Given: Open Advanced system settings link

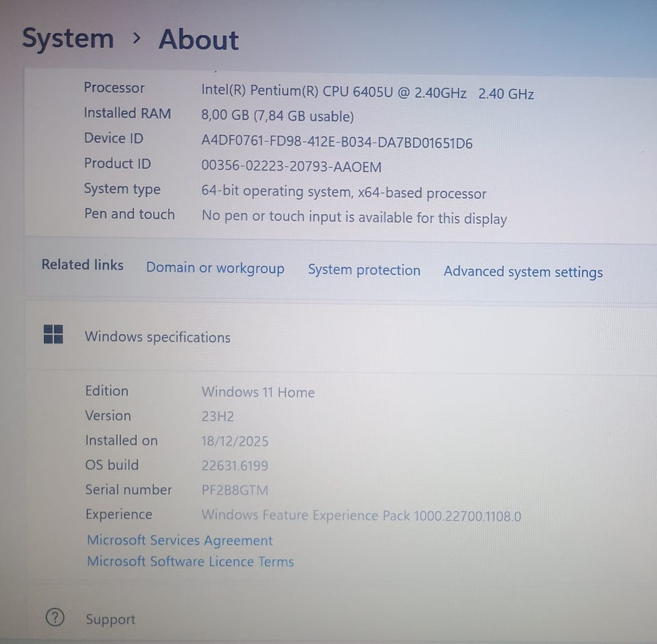Looking at the screenshot, I should (524, 272).
